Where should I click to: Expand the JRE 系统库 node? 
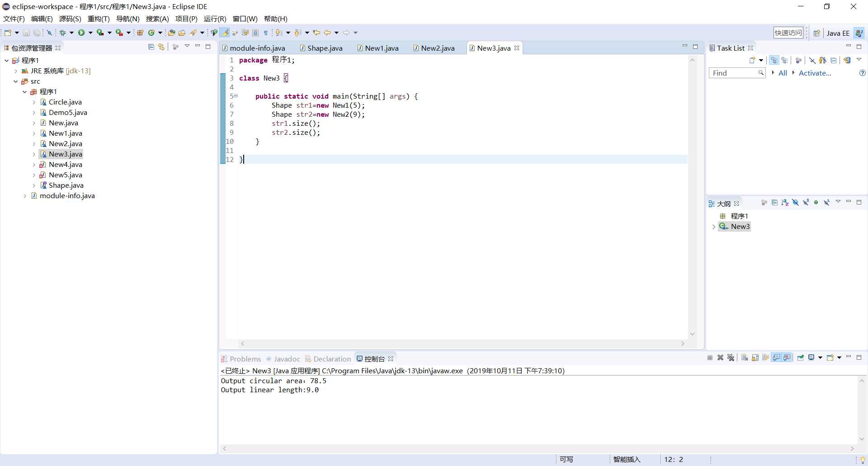click(x=16, y=71)
